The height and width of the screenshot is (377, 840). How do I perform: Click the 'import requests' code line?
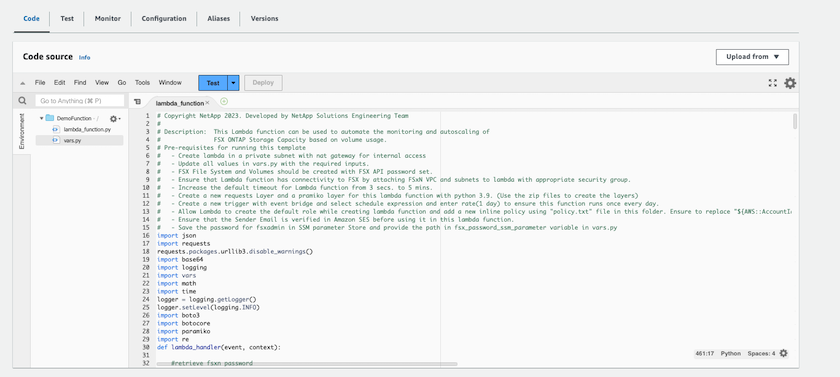click(183, 244)
